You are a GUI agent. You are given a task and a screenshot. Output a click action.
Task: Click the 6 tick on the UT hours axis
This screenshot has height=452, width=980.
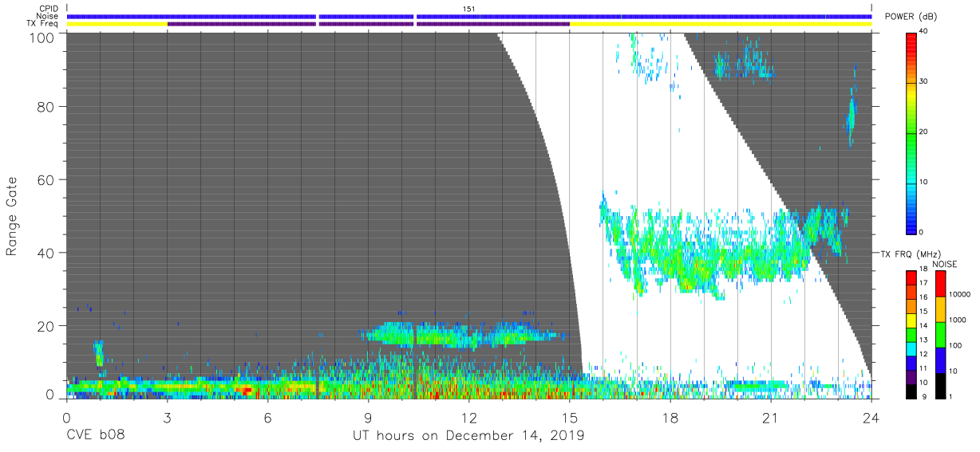268,419
